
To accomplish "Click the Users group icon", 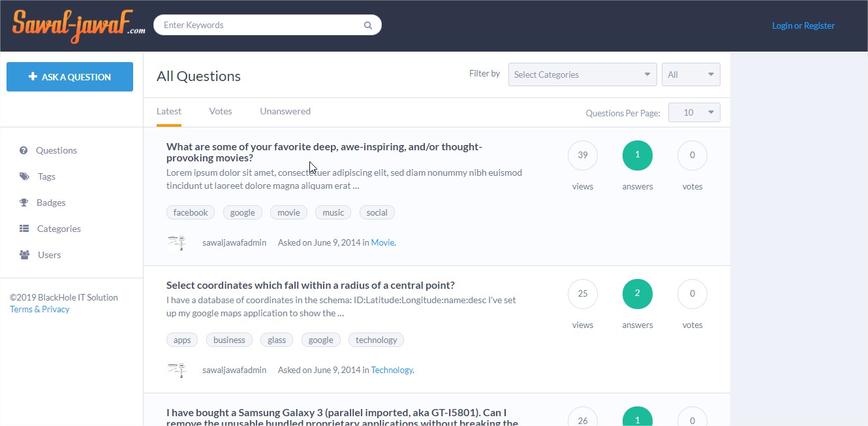I will coord(24,255).
